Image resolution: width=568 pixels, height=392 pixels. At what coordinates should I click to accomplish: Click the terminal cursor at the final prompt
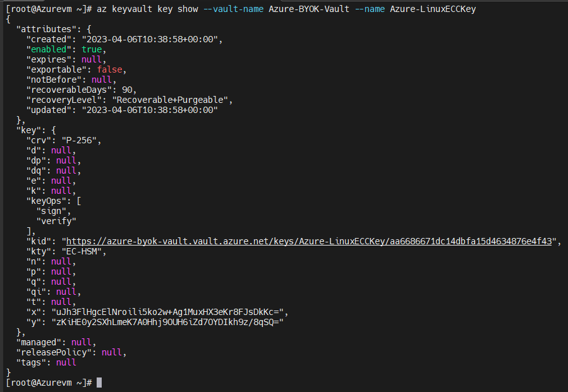pyautogui.click(x=99, y=383)
